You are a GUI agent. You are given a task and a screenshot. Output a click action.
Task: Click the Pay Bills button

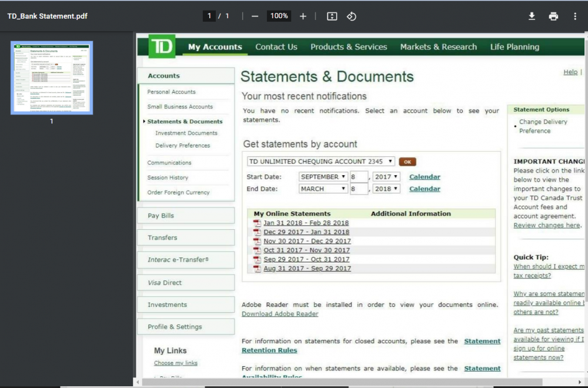[186, 216]
